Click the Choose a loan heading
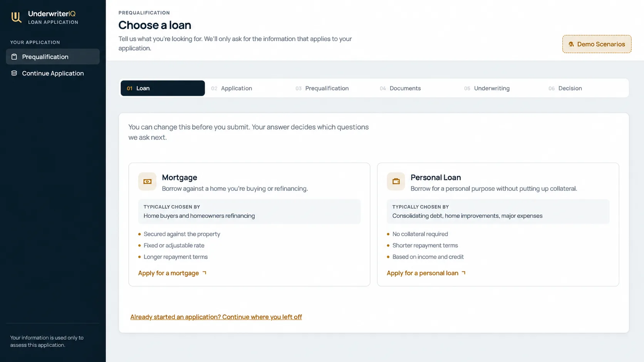The image size is (644, 362). coord(155,25)
